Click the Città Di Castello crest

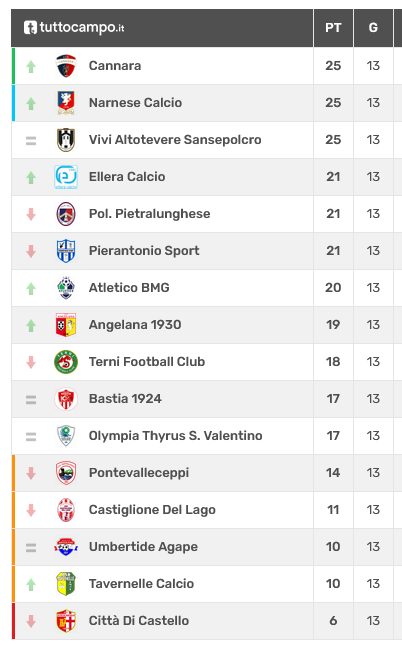pos(66,621)
